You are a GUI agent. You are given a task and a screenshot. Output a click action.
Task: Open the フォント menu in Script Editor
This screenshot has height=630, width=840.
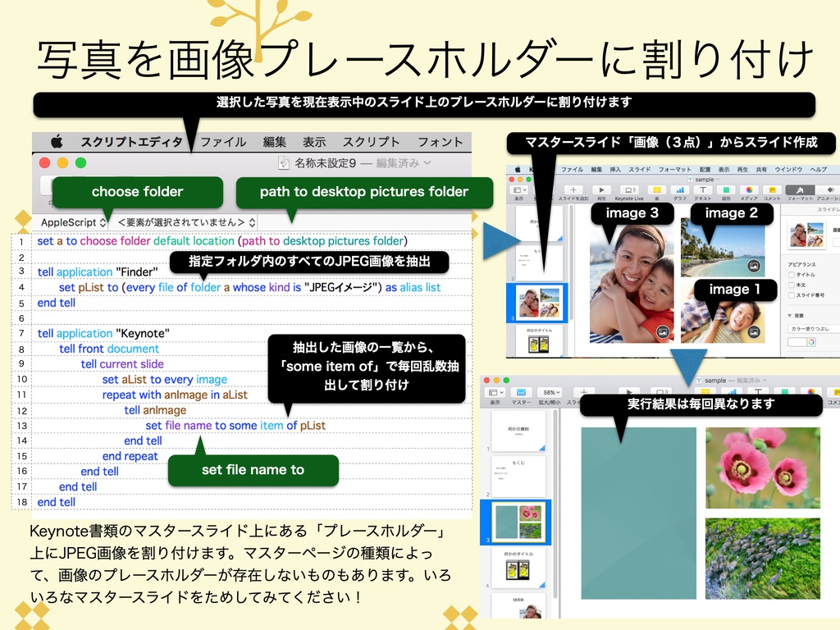click(441, 141)
